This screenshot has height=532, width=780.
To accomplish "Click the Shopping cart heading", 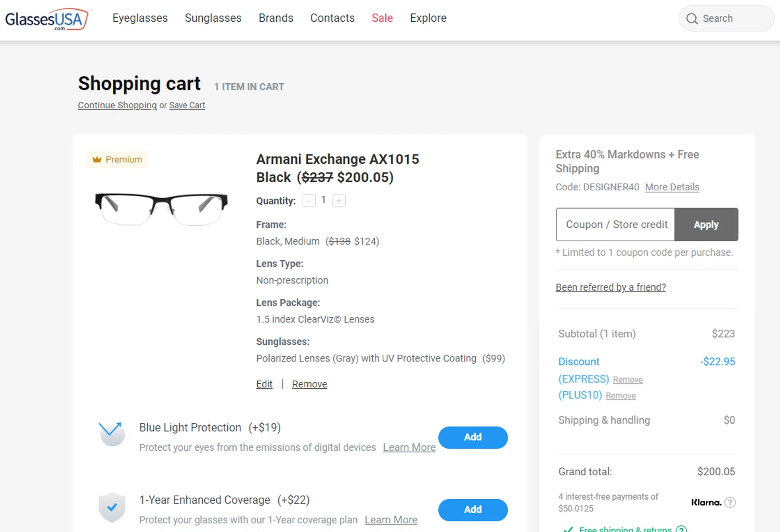I will [x=139, y=84].
